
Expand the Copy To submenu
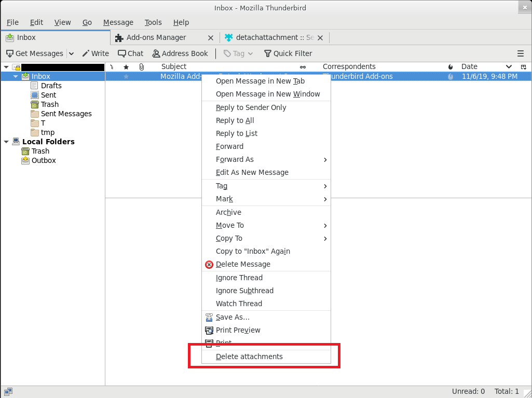[x=266, y=238]
